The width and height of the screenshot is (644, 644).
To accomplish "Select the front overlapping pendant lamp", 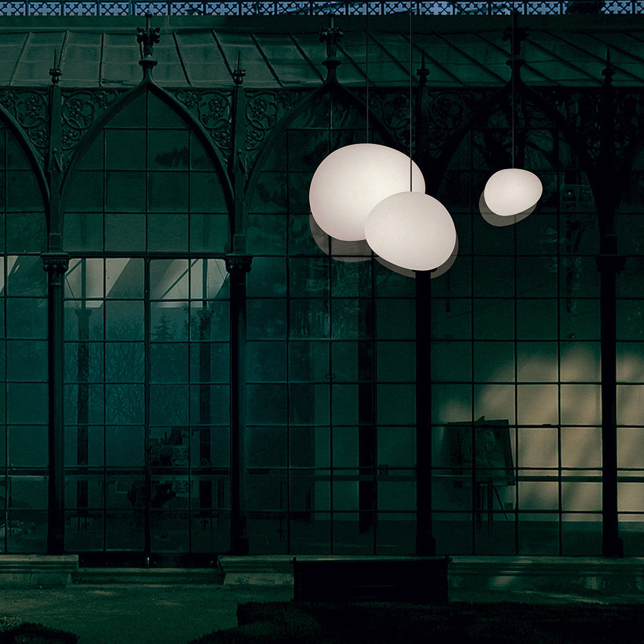I will pyautogui.click(x=410, y=231).
